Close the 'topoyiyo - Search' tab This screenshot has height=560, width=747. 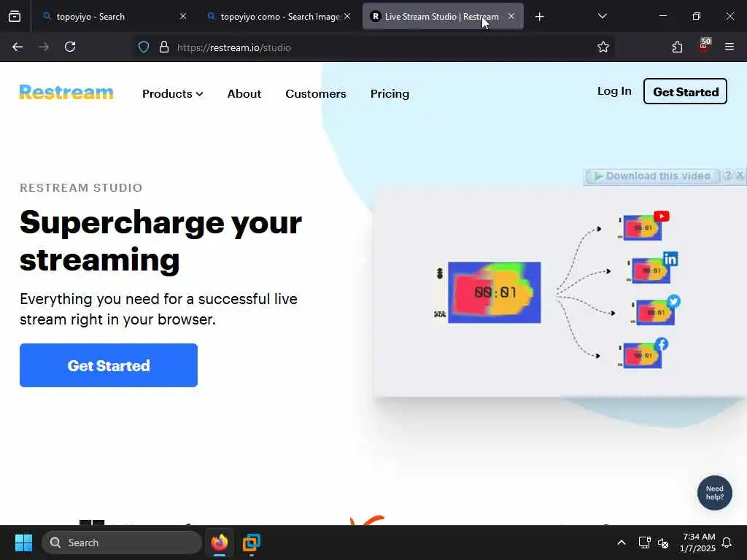[183, 17]
